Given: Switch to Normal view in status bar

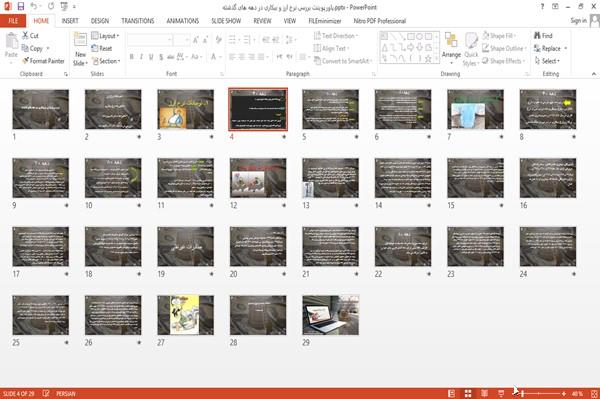Looking at the screenshot, I should tap(452, 393).
